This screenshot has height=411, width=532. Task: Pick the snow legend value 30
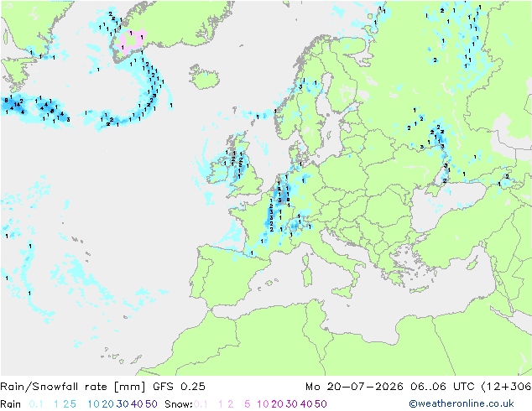[292, 404]
